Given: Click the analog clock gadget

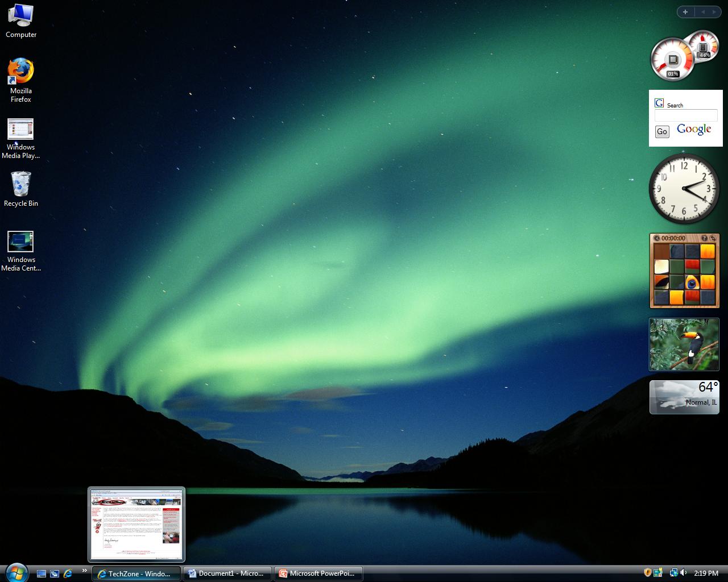Looking at the screenshot, I should click(684, 189).
